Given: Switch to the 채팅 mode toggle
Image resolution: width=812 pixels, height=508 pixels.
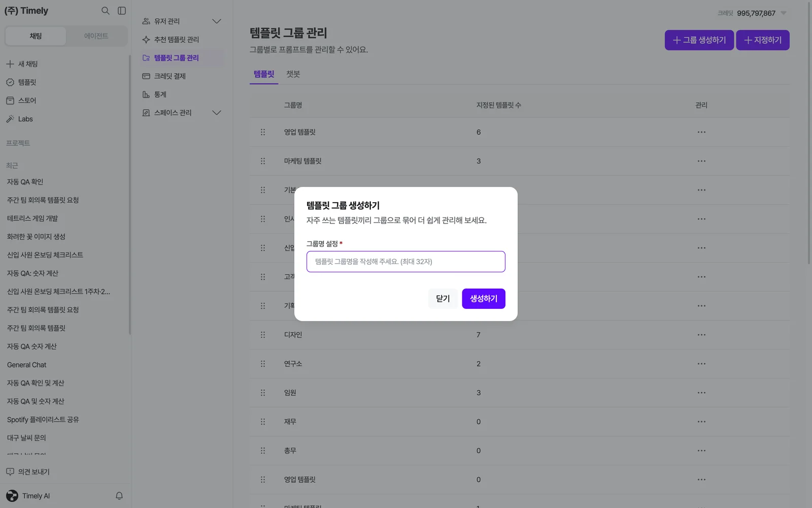Looking at the screenshot, I should pos(36,36).
